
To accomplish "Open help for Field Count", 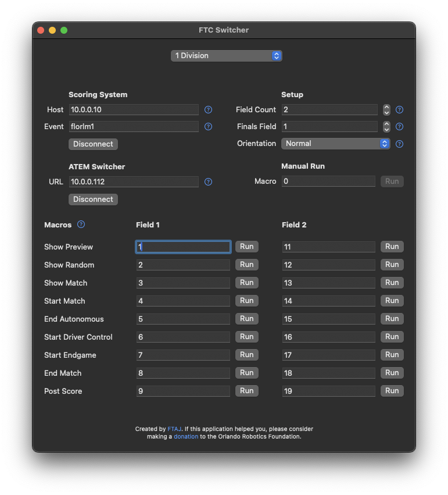I will coord(399,109).
